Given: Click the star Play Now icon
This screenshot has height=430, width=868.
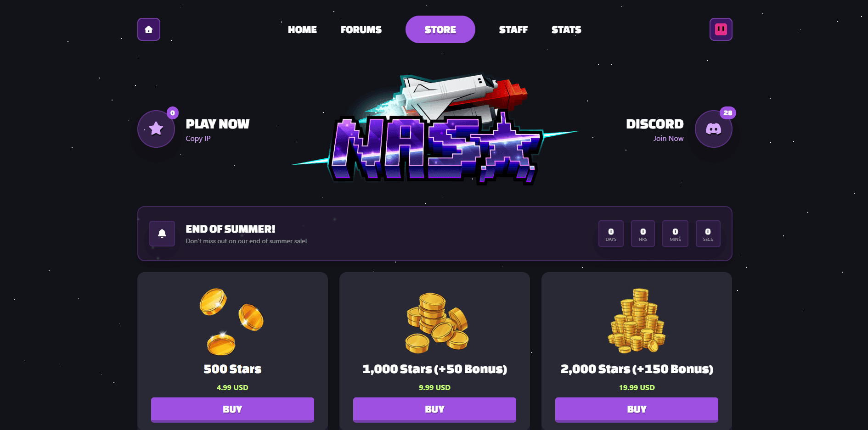Looking at the screenshot, I should [156, 129].
